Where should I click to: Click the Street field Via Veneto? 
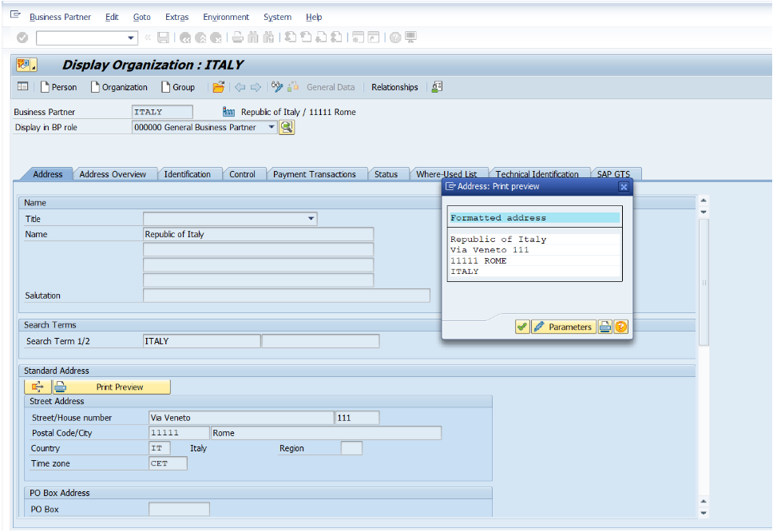click(x=241, y=418)
